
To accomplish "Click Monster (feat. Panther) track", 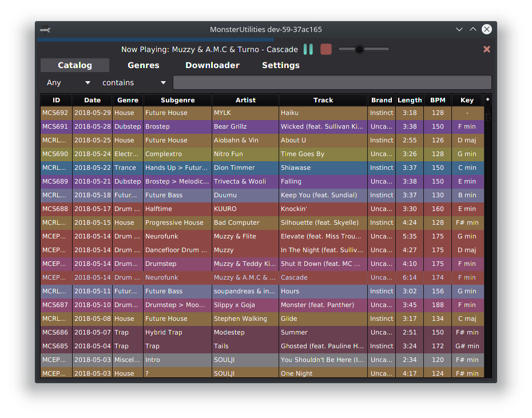I will pyautogui.click(x=323, y=305).
